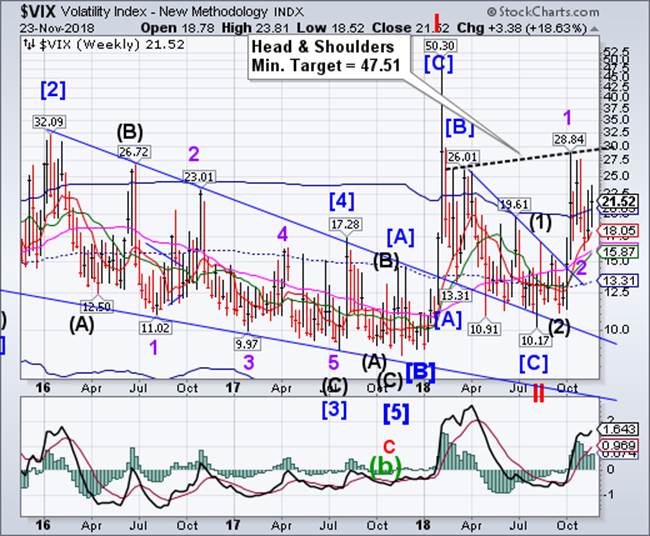
Task: Click the black (1) wave label
Action: 541,223
